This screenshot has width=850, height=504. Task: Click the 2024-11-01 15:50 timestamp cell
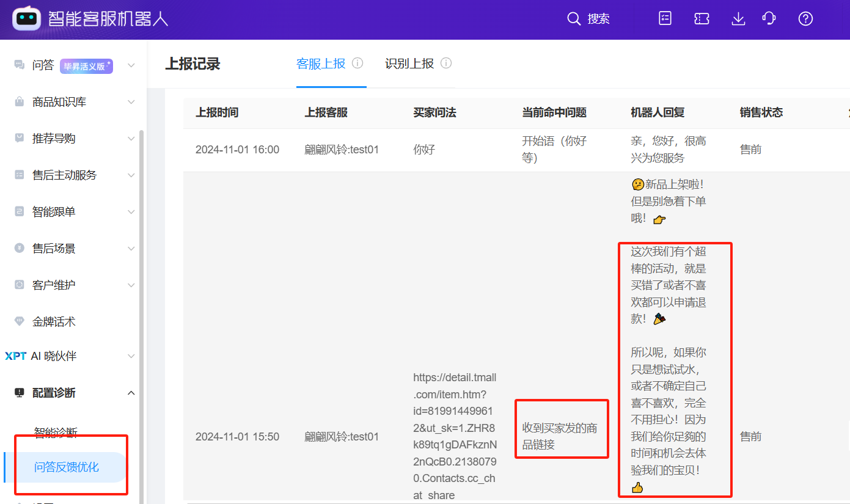coord(237,437)
